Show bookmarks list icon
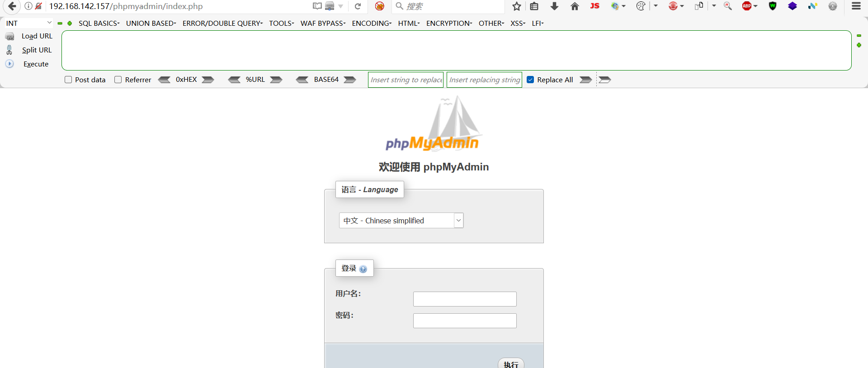Image resolution: width=868 pixels, height=368 pixels. tap(534, 6)
